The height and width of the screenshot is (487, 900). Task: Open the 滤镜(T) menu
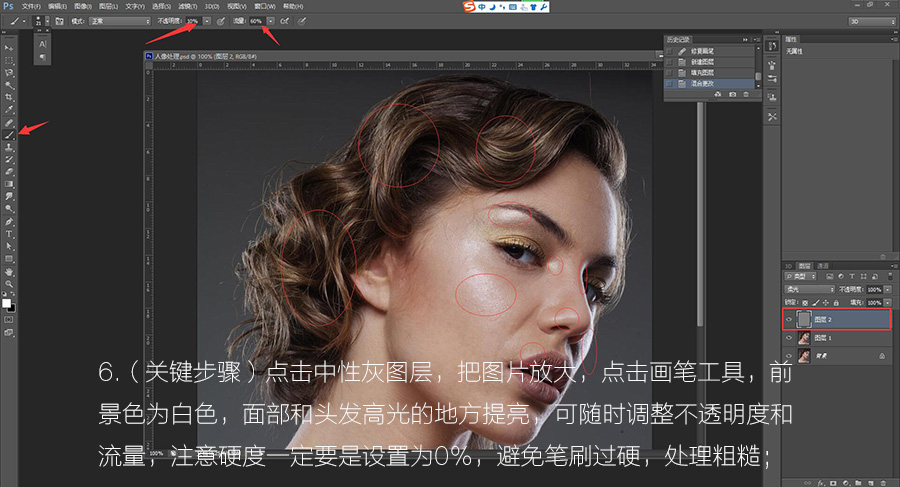click(x=188, y=6)
